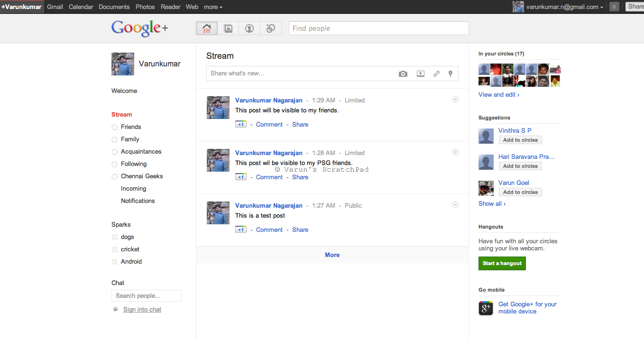The width and height of the screenshot is (644, 340).
Task: Expand the 'more' menu in top bar
Action: point(213,7)
